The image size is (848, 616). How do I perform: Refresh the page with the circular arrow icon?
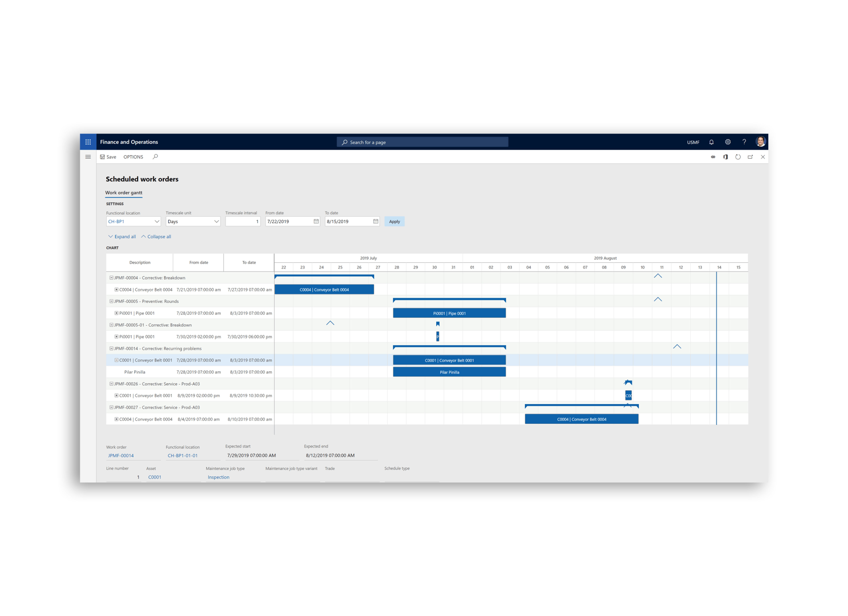point(738,157)
